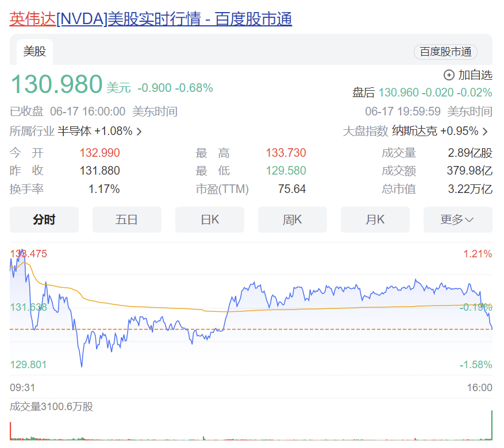Viewport: 504px width, 448px height.
Task: Click the 成交额 value 379.98亿
Action: click(470, 171)
